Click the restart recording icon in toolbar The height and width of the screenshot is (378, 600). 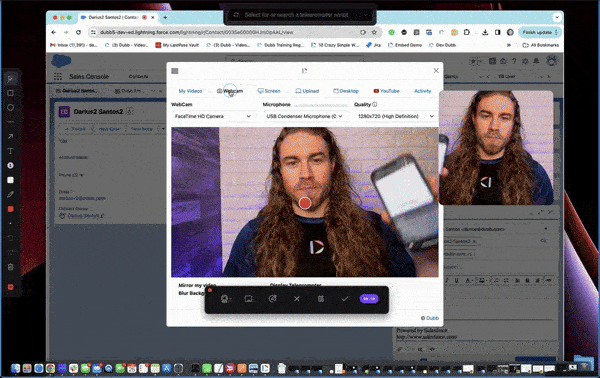[272, 299]
